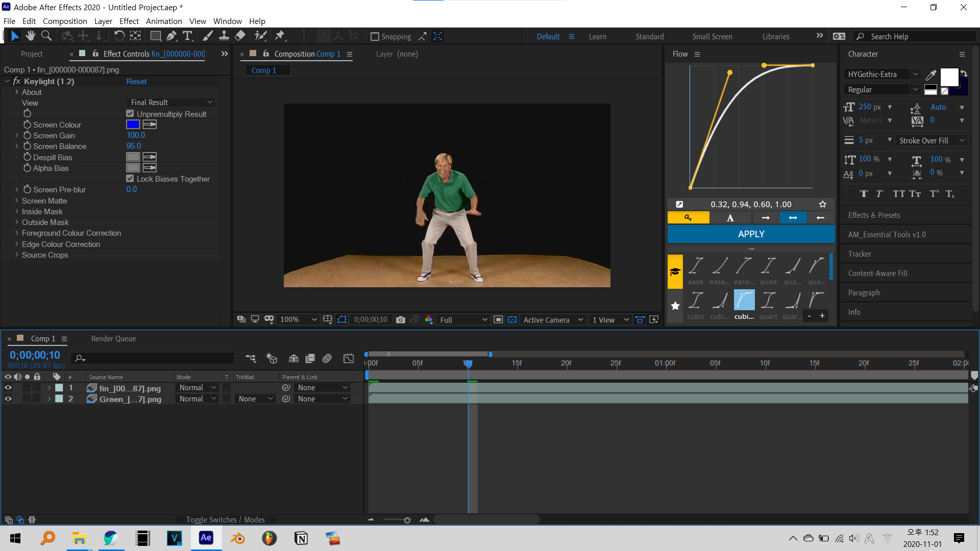Click the blue Screen Colour swatch
The image size is (980, 551).
pos(133,124)
